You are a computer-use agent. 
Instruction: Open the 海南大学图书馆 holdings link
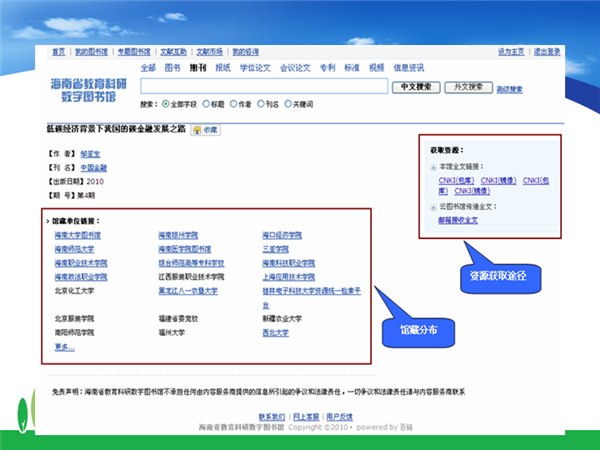(x=78, y=235)
